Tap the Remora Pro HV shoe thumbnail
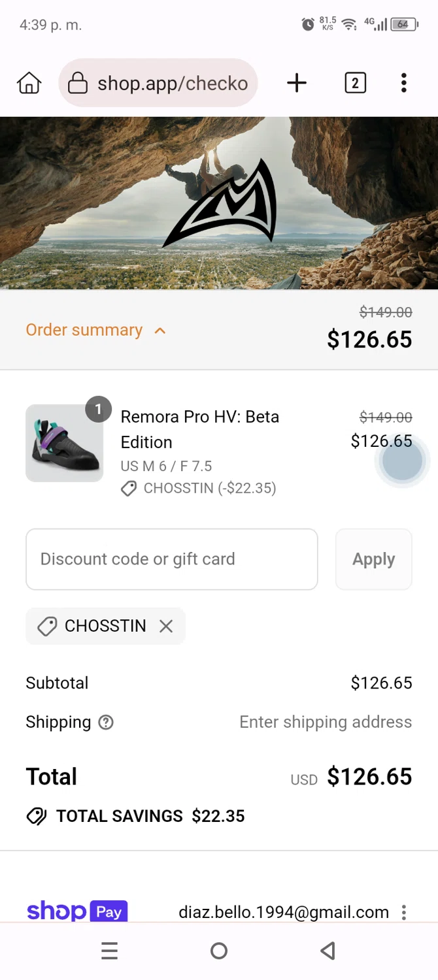 [x=64, y=443]
